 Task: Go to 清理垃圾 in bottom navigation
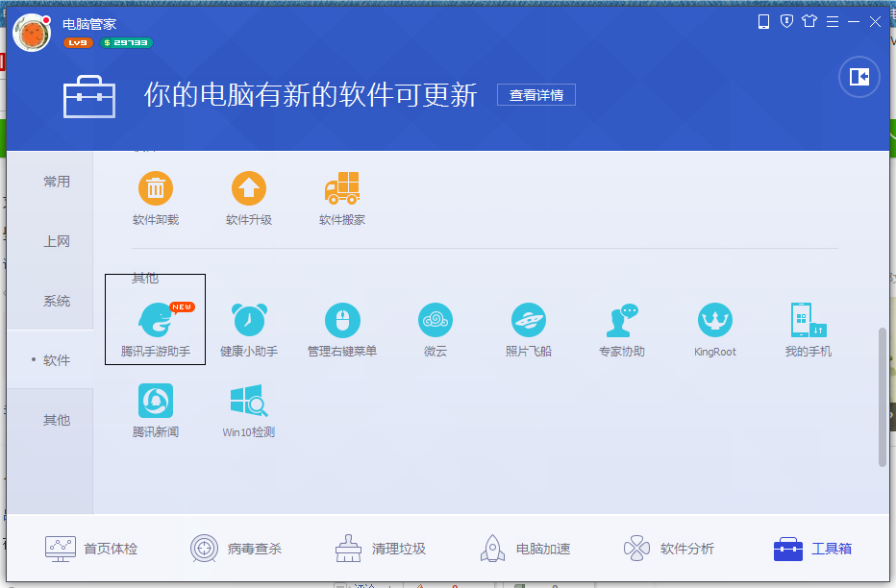(380, 549)
